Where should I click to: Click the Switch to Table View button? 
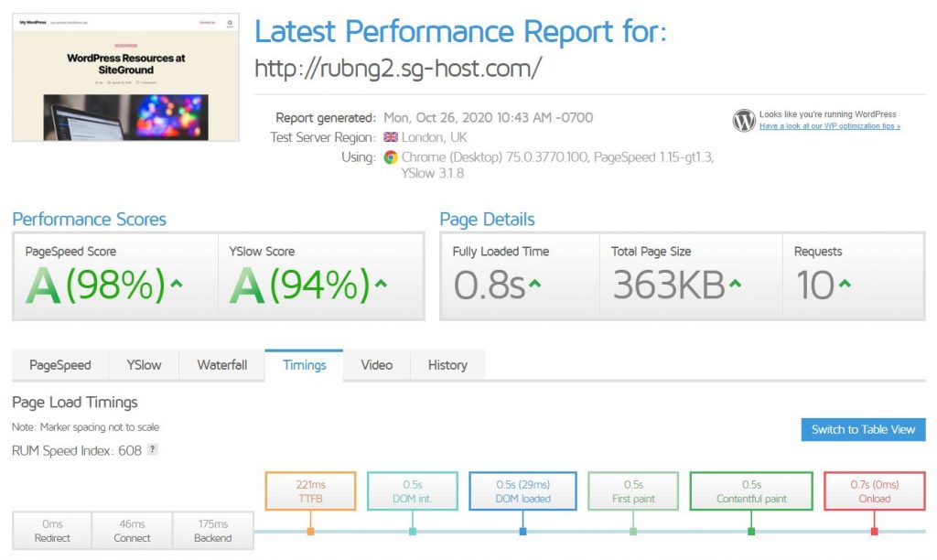click(862, 429)
